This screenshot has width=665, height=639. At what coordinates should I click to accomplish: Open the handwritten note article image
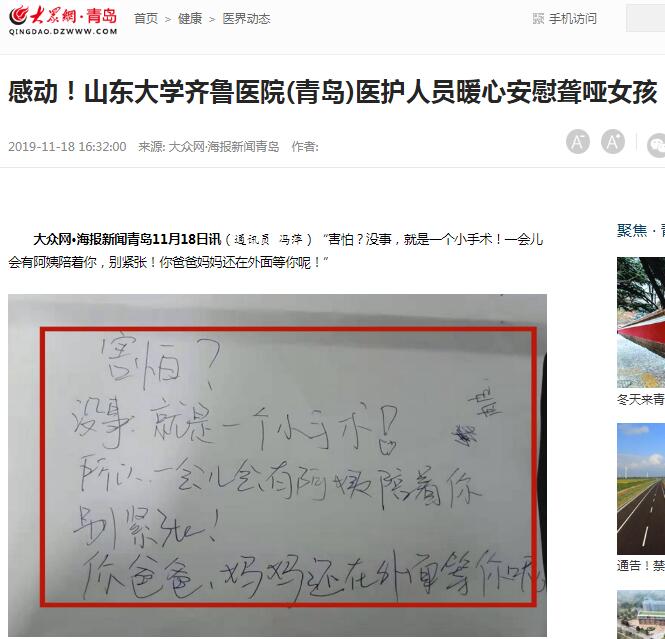click(x=277, y=465)
